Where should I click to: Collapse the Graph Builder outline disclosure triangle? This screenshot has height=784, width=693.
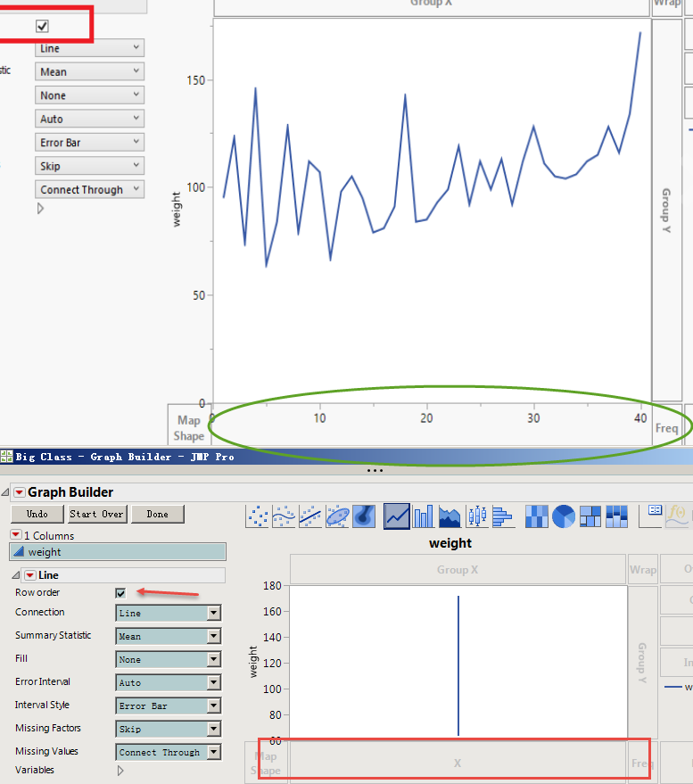(5, 492)
